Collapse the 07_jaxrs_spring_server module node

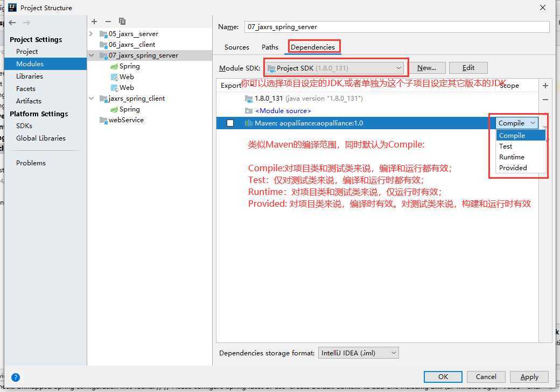(x=92, y=55)
